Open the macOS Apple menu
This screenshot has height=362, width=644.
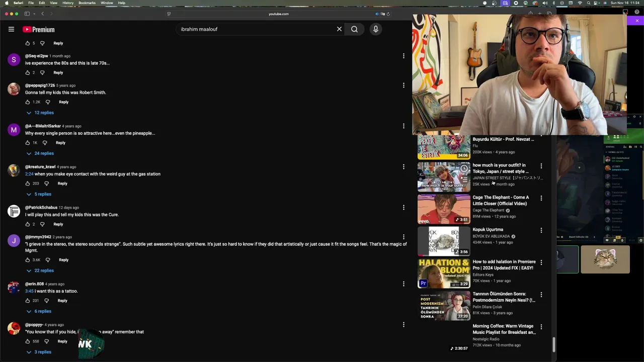point(7,3)
